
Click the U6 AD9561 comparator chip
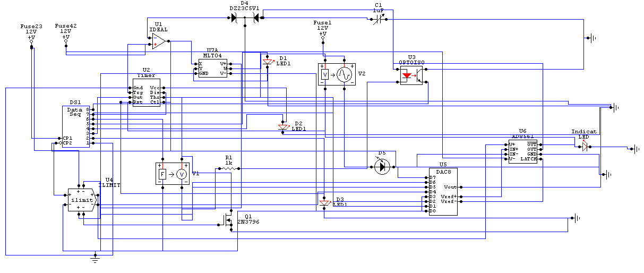tap(522, 151)
